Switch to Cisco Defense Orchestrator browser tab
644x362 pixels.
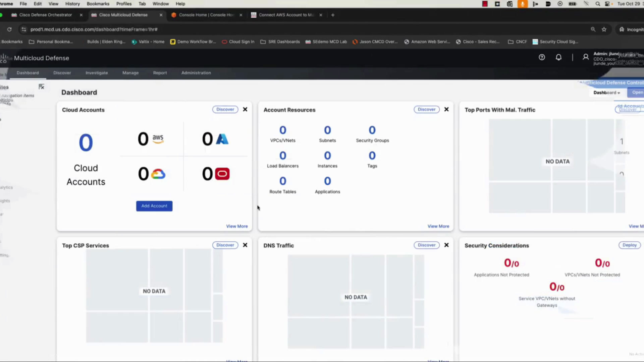pos(46,15)
